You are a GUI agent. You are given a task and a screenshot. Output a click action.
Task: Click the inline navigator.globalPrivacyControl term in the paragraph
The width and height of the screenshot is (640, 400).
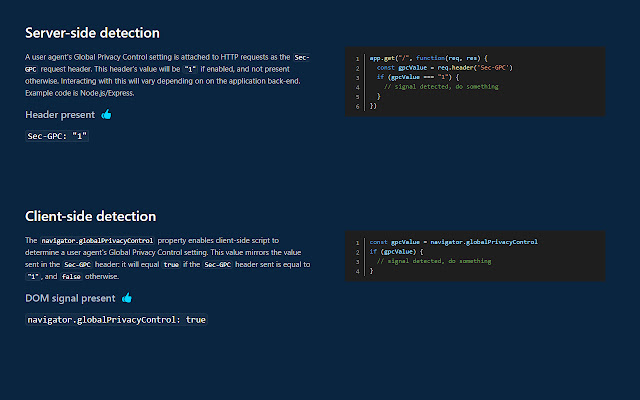pos(96,241)
